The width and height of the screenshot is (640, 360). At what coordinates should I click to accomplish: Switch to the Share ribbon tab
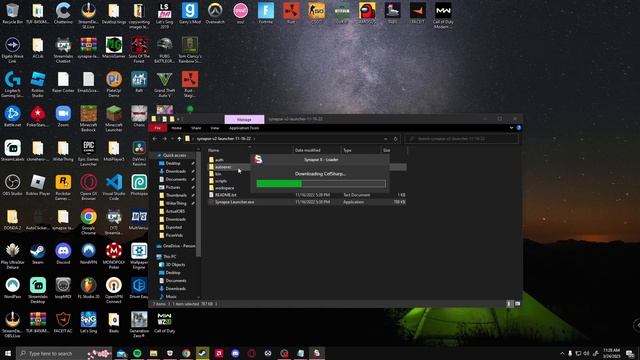pos(196,128)
